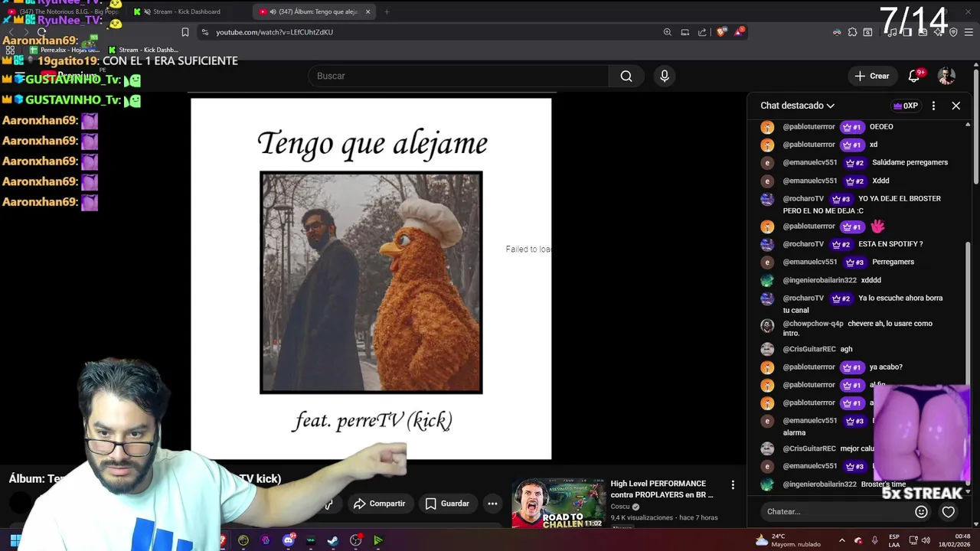Open the browser extensions puzzle icon

(852, 32)
